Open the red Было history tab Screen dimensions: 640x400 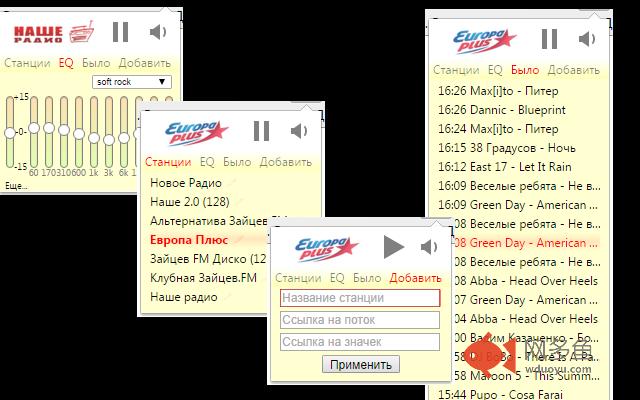coord(525,70)
